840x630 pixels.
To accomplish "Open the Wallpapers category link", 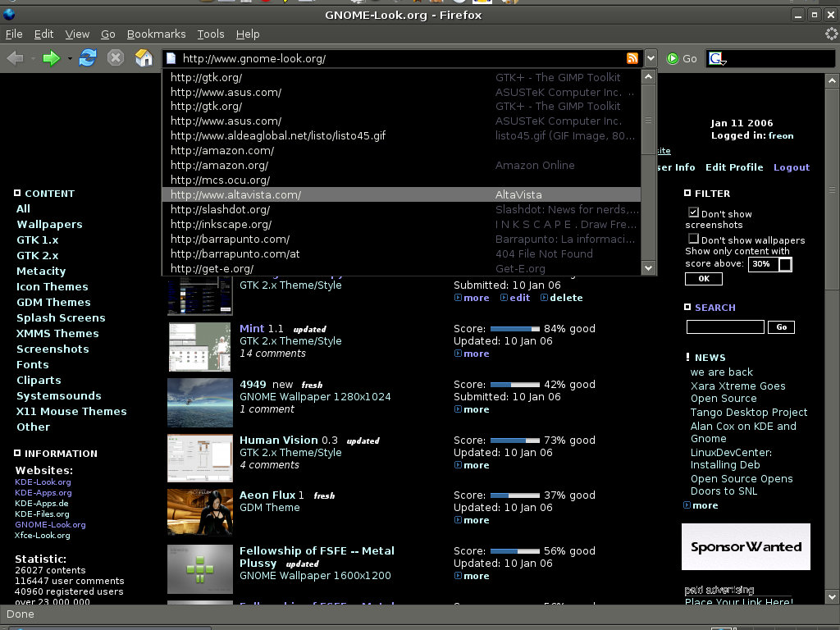I will click(49, 225).
